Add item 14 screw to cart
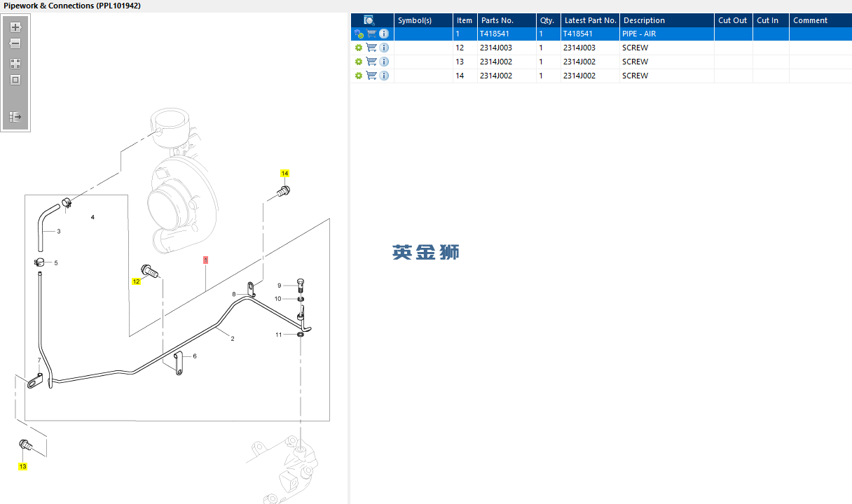Image resolution: width=852 pixels, height=504 pixels. coord(371,76)
